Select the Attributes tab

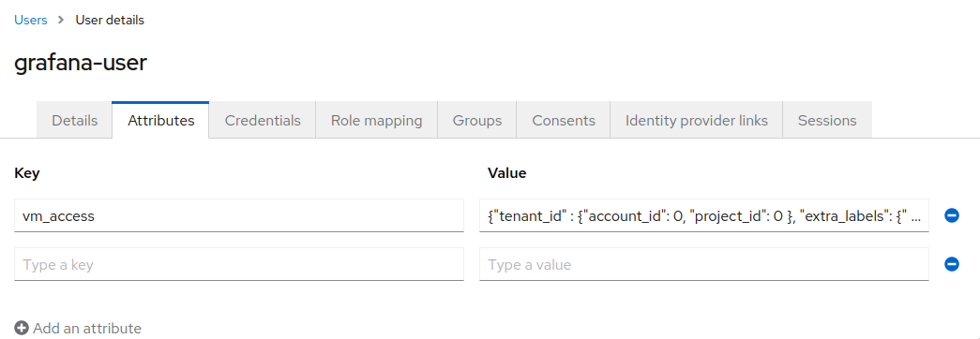(x=160, y=121)
